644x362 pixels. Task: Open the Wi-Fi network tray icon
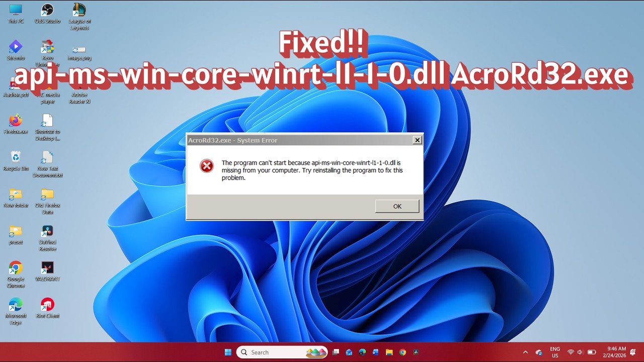point(571,352)
